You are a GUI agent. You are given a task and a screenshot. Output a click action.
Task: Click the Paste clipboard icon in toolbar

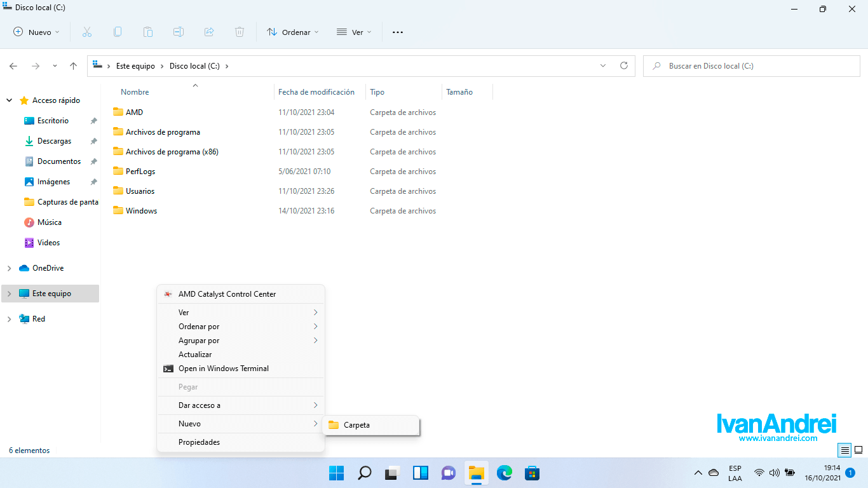[x=148, y=32]
